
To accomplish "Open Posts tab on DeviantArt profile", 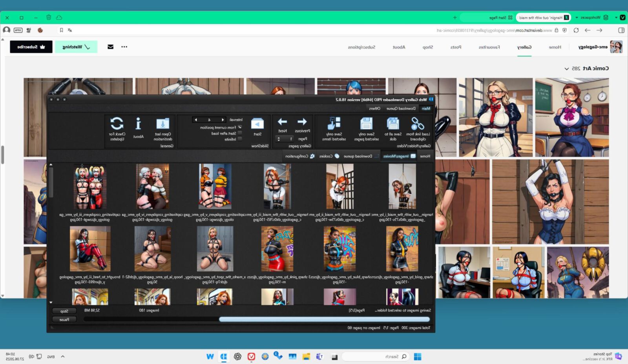I will (x=456, y=47).
